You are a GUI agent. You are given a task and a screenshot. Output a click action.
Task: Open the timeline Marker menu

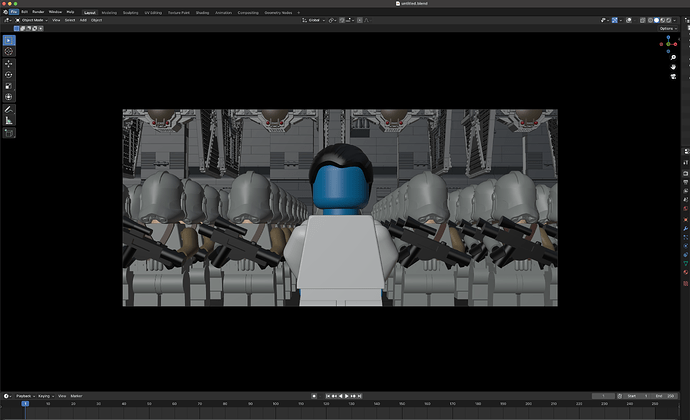point(77,396)
